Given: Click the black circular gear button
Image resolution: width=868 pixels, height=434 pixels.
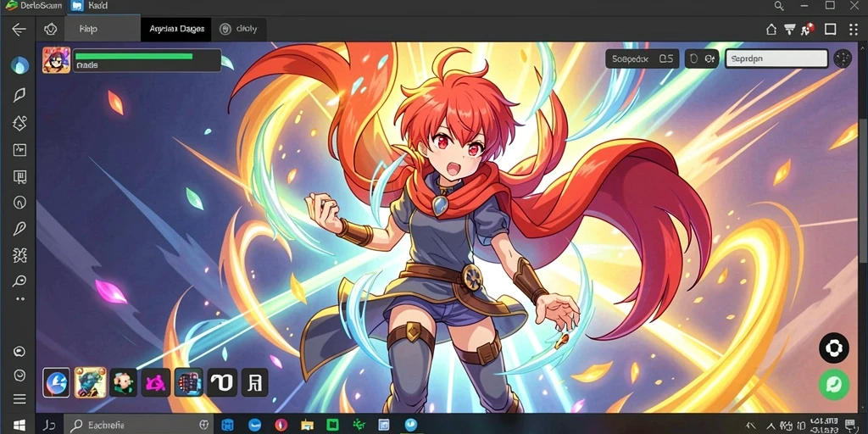Looking at the screenshot, I should [834, 348].
